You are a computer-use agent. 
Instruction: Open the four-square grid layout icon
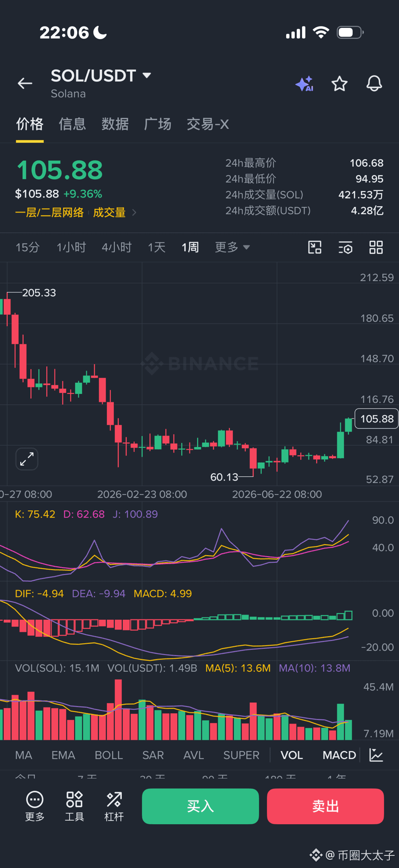[376, 247]
